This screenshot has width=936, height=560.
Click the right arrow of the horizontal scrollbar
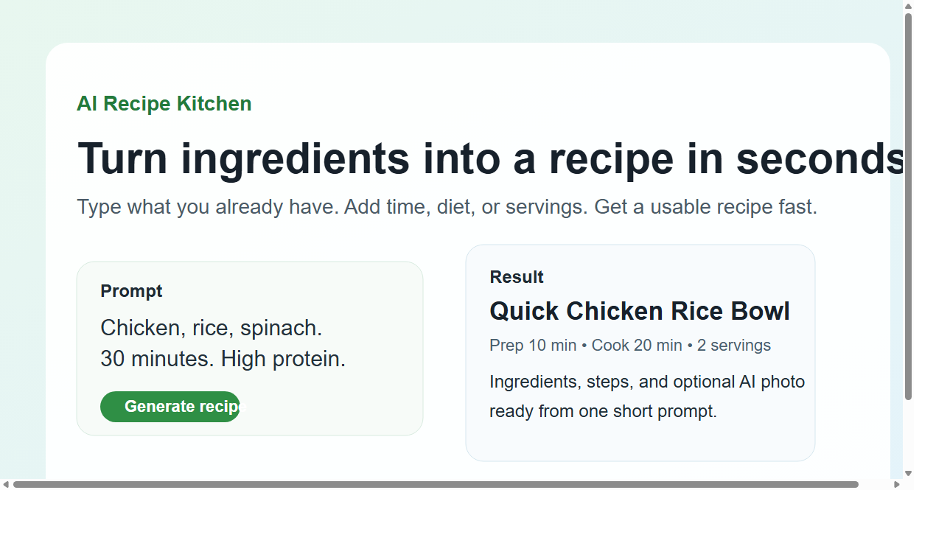click(896, 484)
